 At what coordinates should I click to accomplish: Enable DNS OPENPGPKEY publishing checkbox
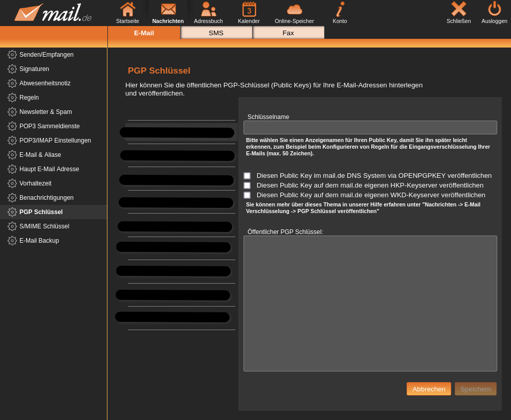247,176
